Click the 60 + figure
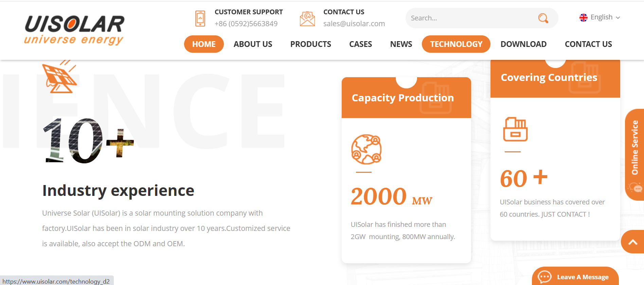The image size is (644, 285). click(524, 178)
